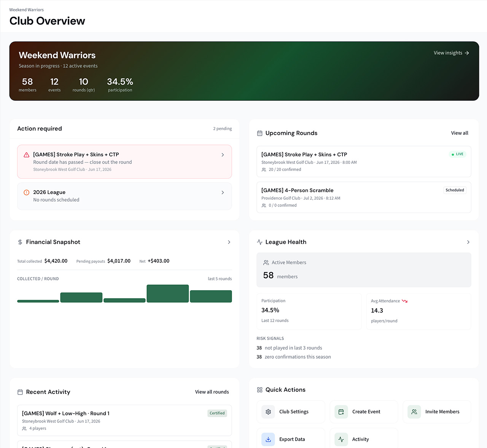The image size is (487, 448).
Task: Click people icon beside 20 / 20 confirmed
Action: click(x=264, y=170)
